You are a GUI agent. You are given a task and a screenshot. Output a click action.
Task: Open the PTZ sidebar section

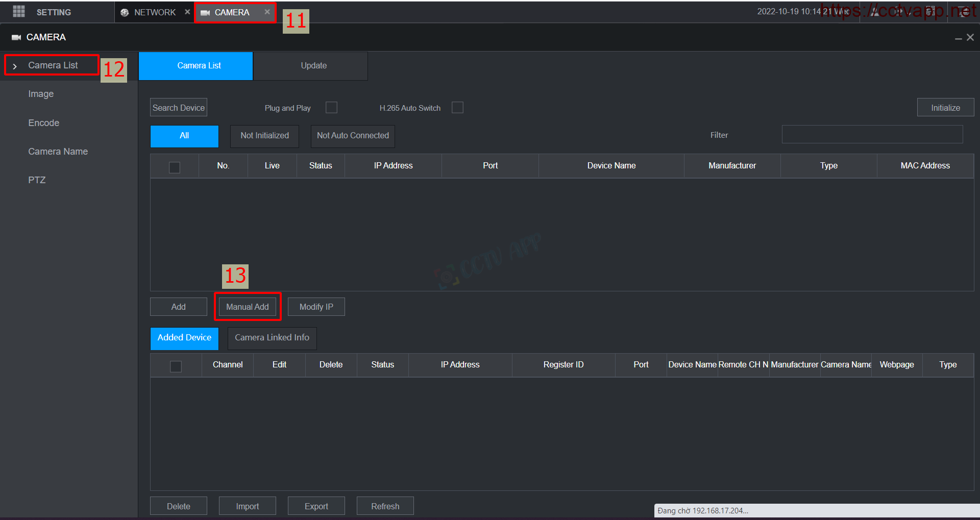(37, 180)
